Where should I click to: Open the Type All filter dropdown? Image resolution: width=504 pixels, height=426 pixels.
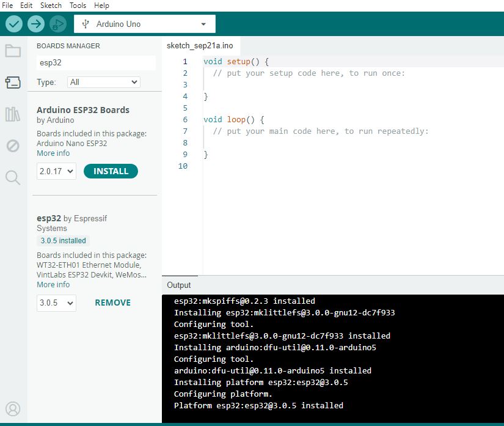tap(103, 82)
